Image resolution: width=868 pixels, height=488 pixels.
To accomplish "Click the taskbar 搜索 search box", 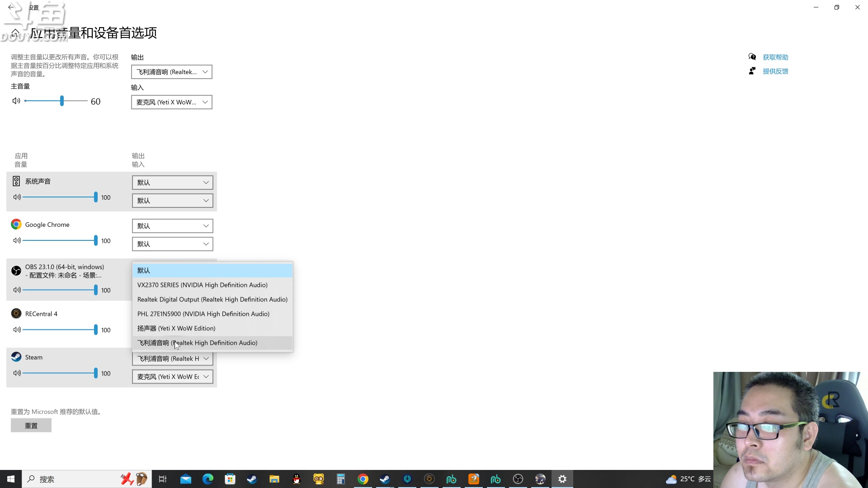I will 87,479.
